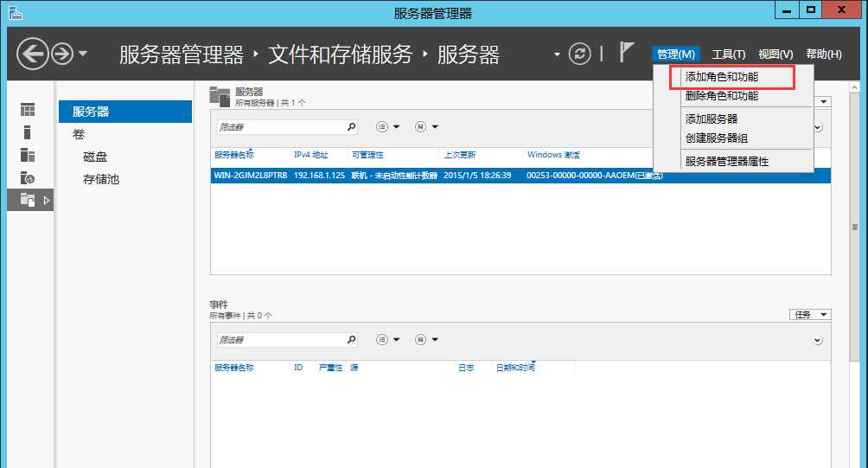Click the refresh icon in header
The width and height of the screenshot is (868, 468).
click(x=579, y=54)
